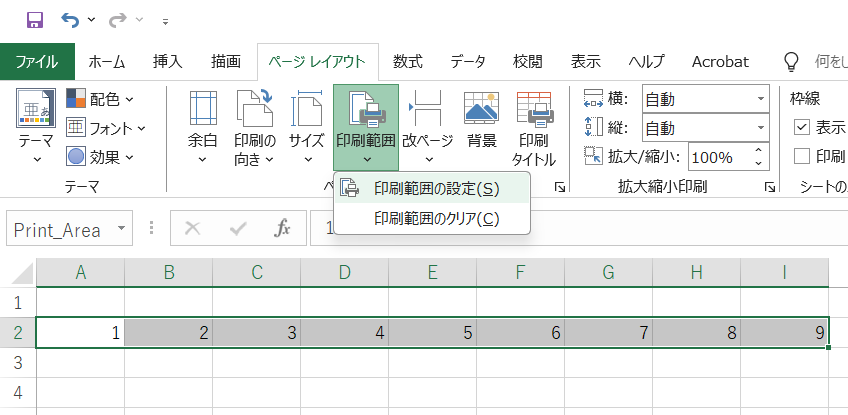Image resolution: width=848 pixels, height=415 pixels.
Task: Click the Save icon in quick access toolbar
Action: [34, 20]
